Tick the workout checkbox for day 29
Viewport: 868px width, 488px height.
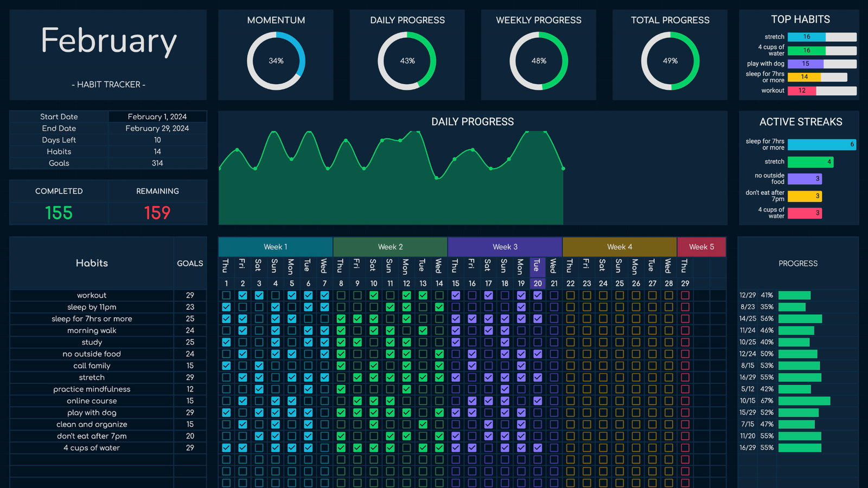(x=685, y=296)
